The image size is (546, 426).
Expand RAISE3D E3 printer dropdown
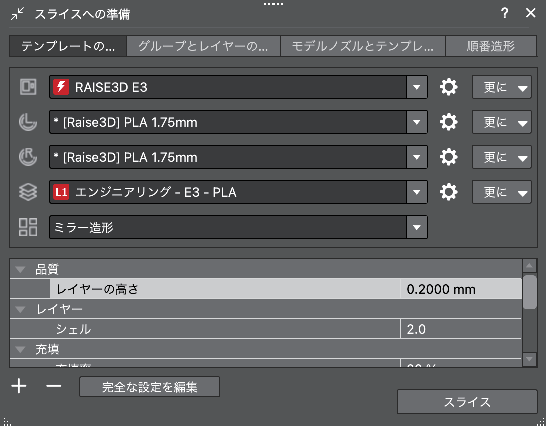click(417, 87)
